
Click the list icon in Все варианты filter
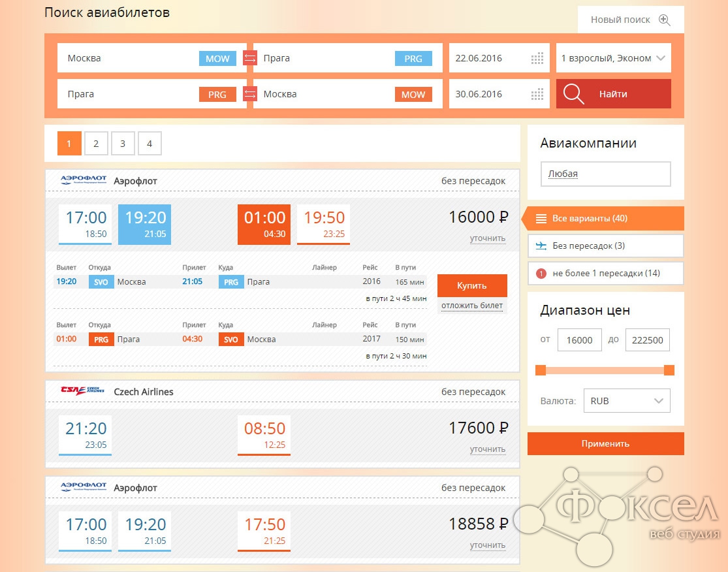point(541,218)
